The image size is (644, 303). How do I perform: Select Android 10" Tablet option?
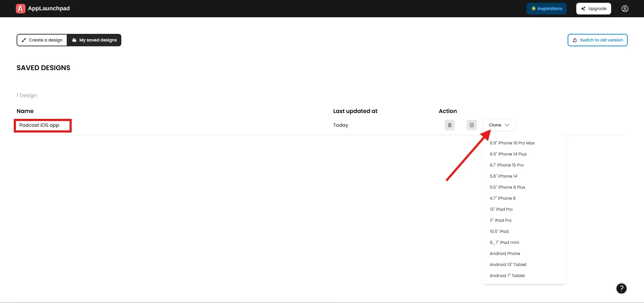click(x=508, y=265)
